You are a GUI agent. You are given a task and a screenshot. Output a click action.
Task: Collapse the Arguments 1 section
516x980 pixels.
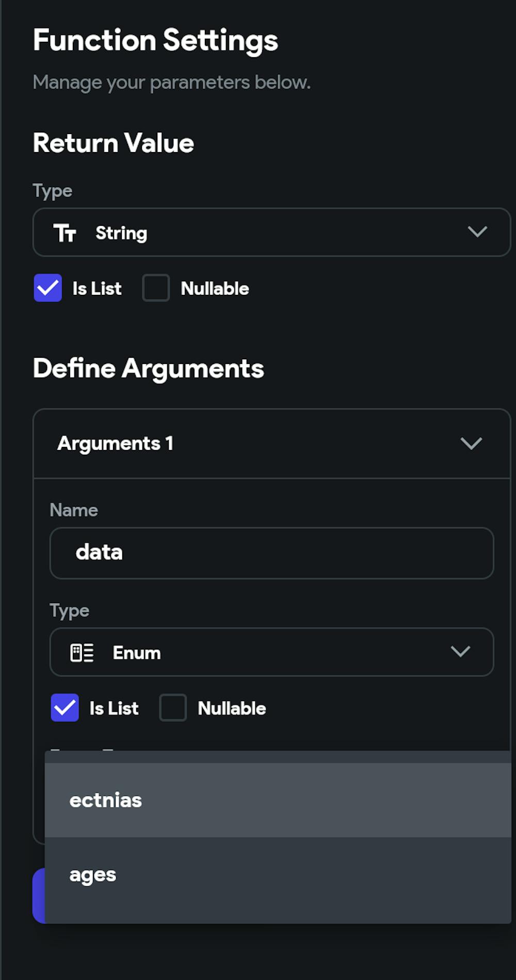coord(470,443)
